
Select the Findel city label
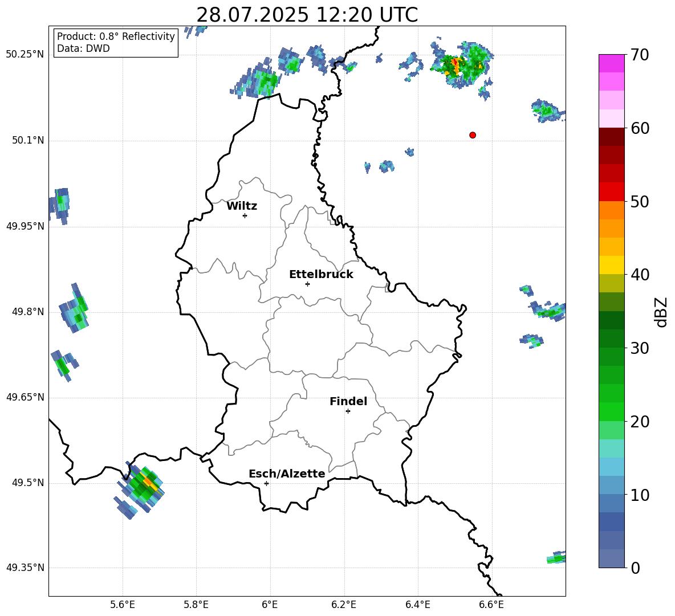tap(348, 401)
